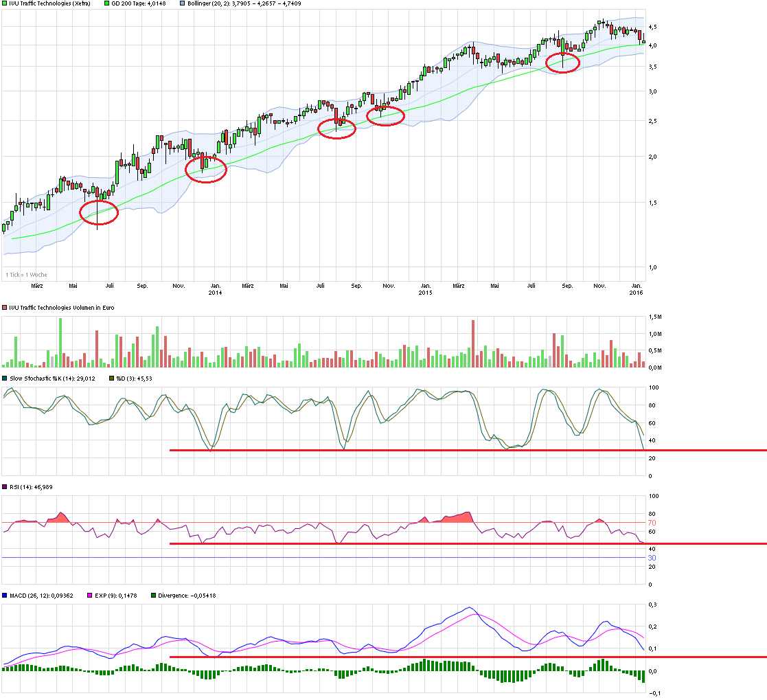Select the Slow Stochastic %K (14) legend icon
Screen dimensions: 767x700
(4, 377)
